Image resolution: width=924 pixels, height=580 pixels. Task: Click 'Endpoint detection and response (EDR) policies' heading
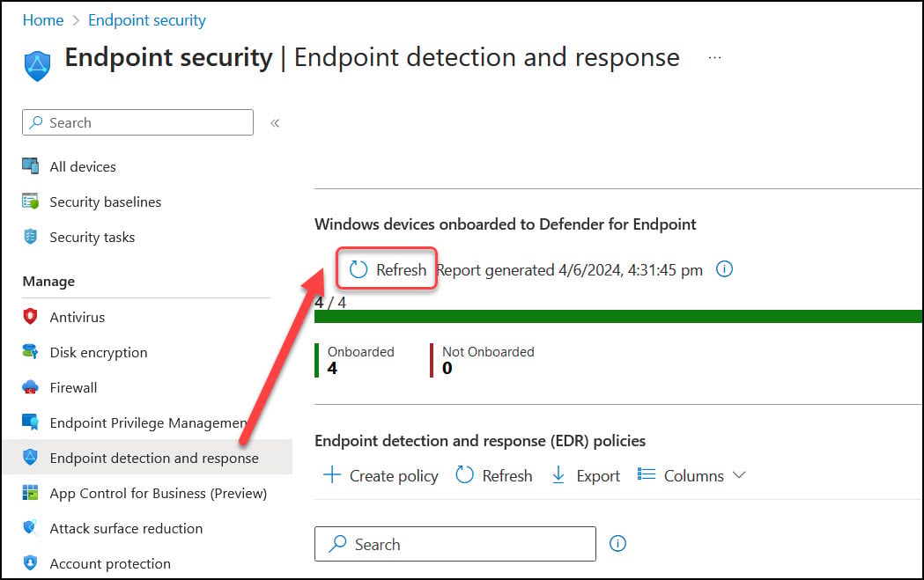pyautogui.click(x=480, y=440)
